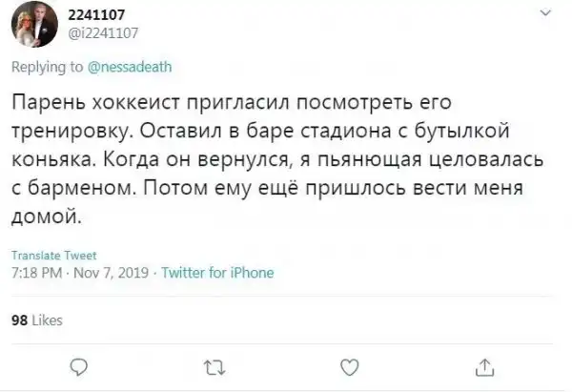Like the tweet with the heart icon
The height and width of the screenshot is (392, 572).
pyautogui.click(x=350, y=363)
